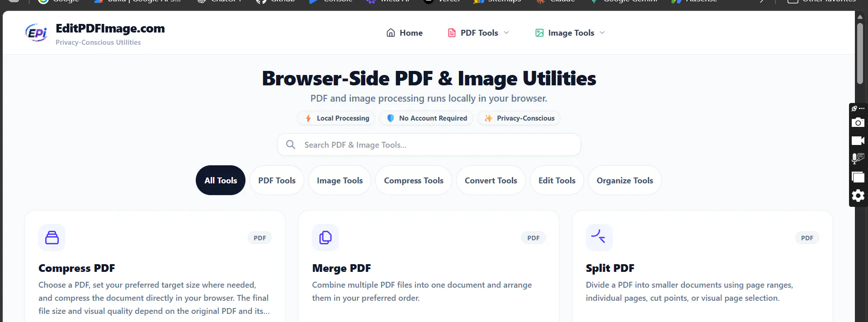868x322 pixels.
Task: Click the red PDF Tools document icon
Action: coord(452,33)
